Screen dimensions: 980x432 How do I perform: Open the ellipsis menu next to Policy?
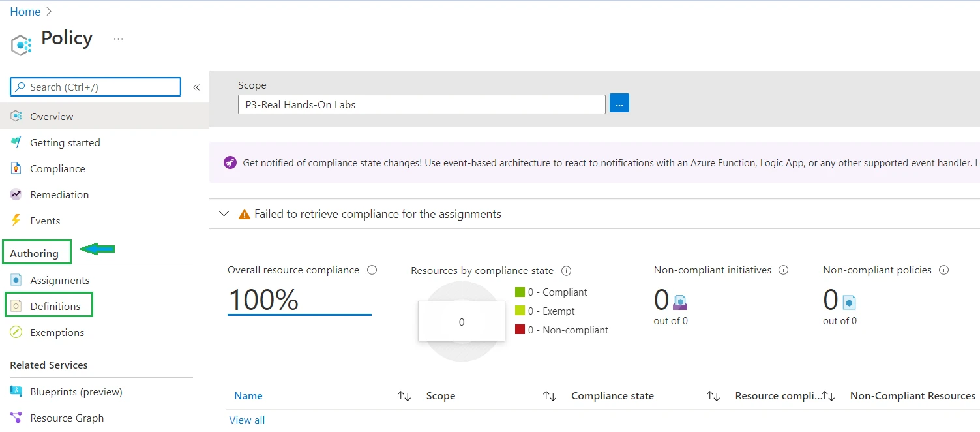[118, 39]
